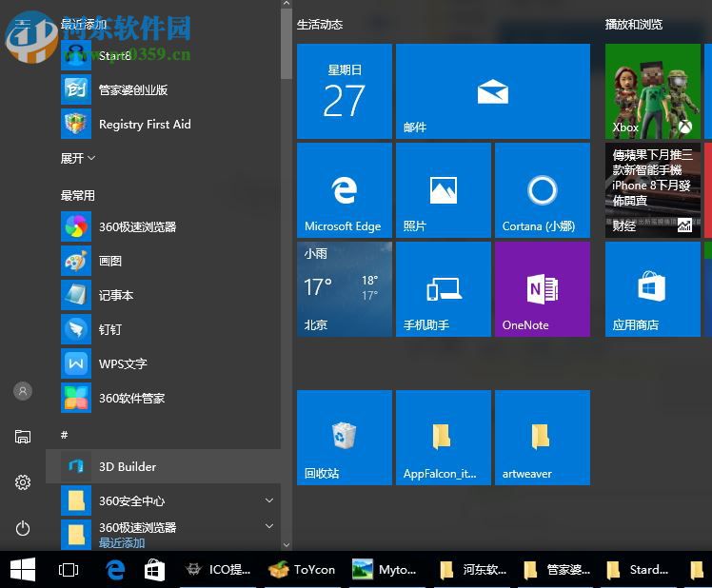Click the 生活动态 tile group header
Screen dimensions: 712x588
(320, 24)
